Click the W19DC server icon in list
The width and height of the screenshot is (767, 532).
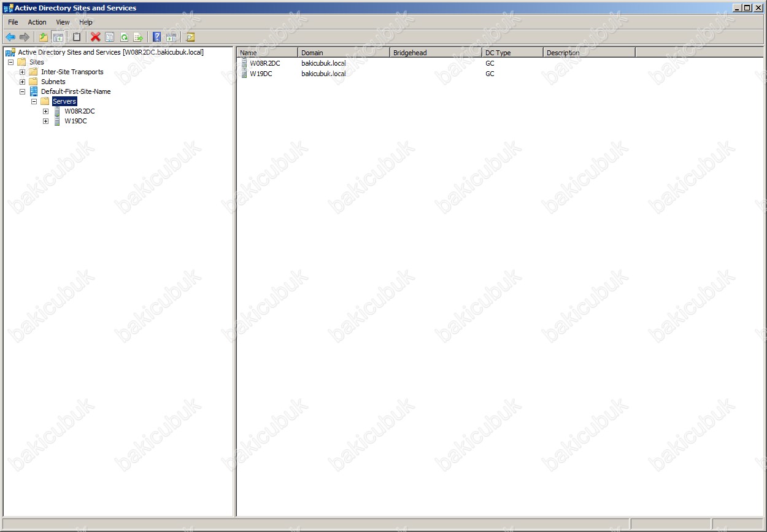point(244,74)
